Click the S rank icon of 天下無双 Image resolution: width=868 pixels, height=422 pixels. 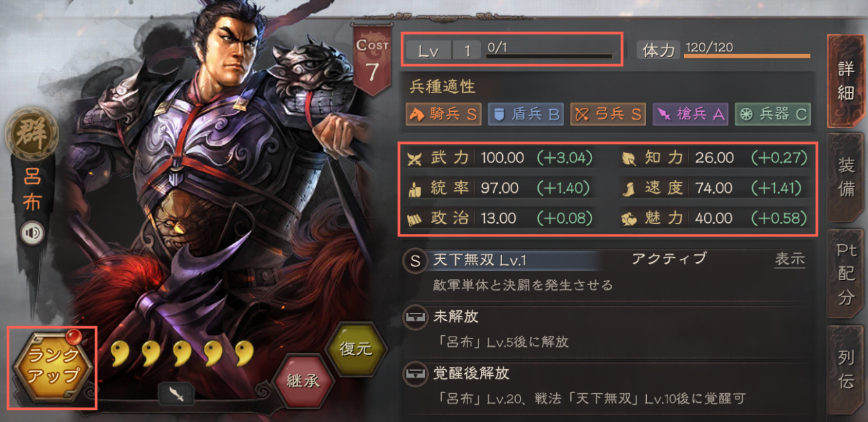tap(415, 261)
